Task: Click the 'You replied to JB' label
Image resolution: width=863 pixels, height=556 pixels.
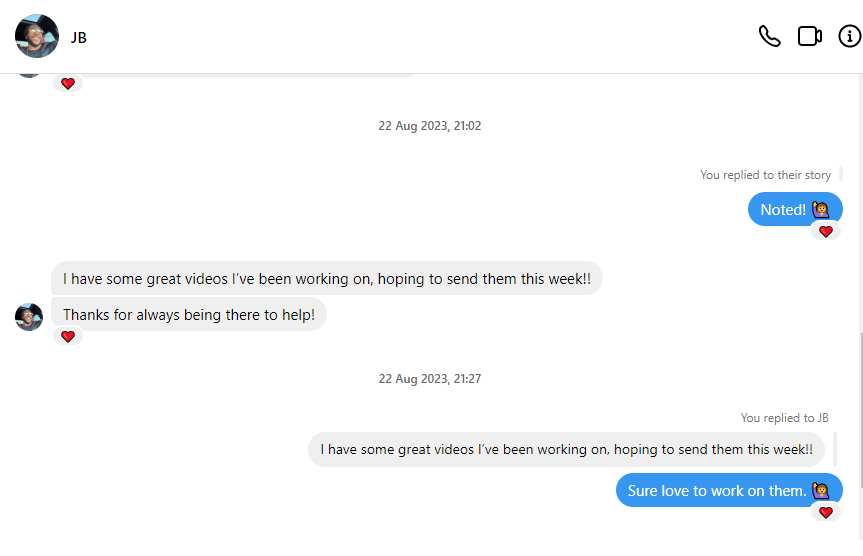Action: coord(784,418)
